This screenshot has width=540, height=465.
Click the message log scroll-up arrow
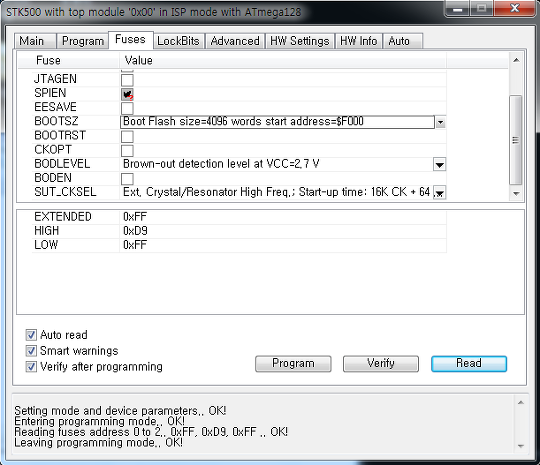pos(521,403)
